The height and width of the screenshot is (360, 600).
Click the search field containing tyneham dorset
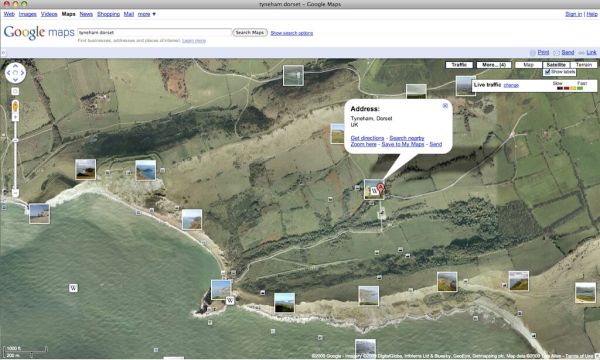pos(154,33)
